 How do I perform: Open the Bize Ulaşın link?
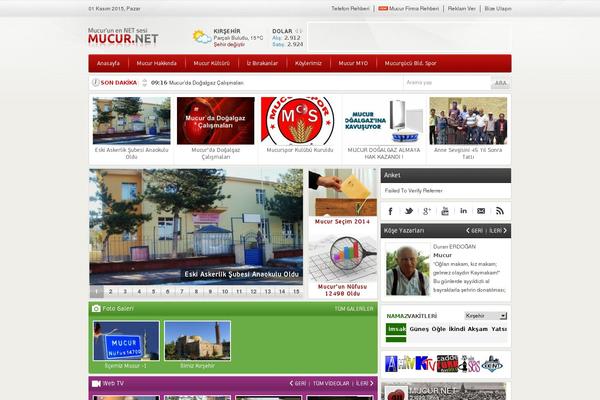(x=498, y=8)
